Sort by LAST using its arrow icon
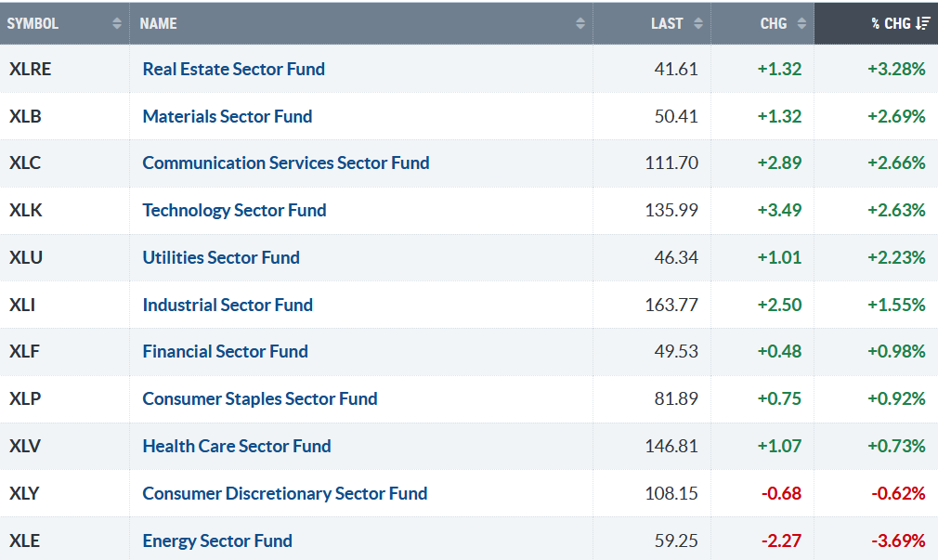 pos(698,24)
